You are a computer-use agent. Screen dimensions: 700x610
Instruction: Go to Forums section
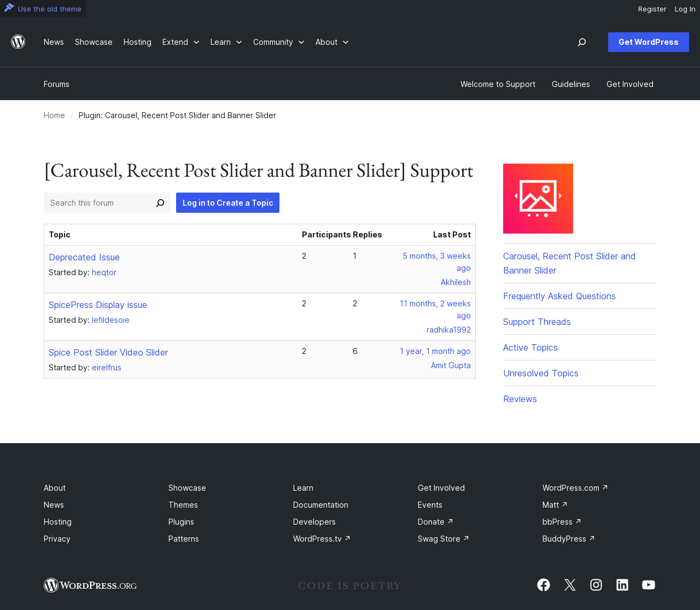coord(56,84)
